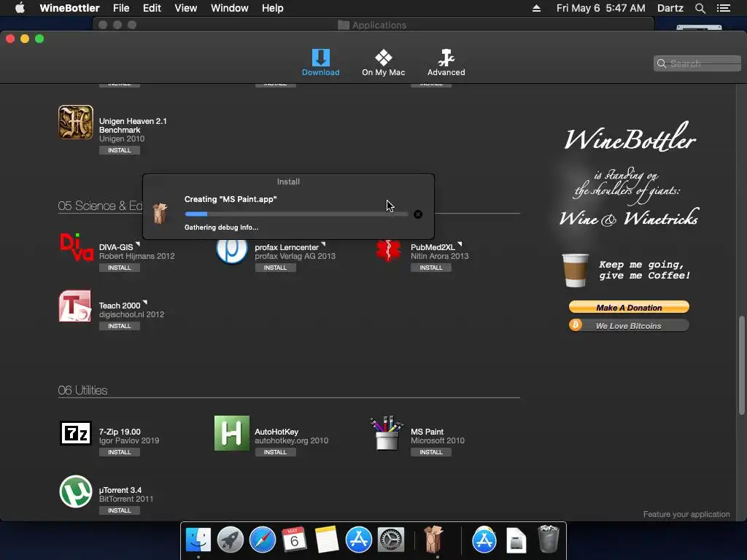Click WineBottler box icon in Dock
This screenshot has width=747, height=560.
coord(433,539)
